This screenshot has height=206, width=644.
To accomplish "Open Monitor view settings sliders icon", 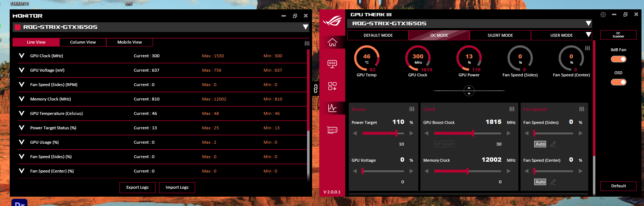I will pos(307,43).
